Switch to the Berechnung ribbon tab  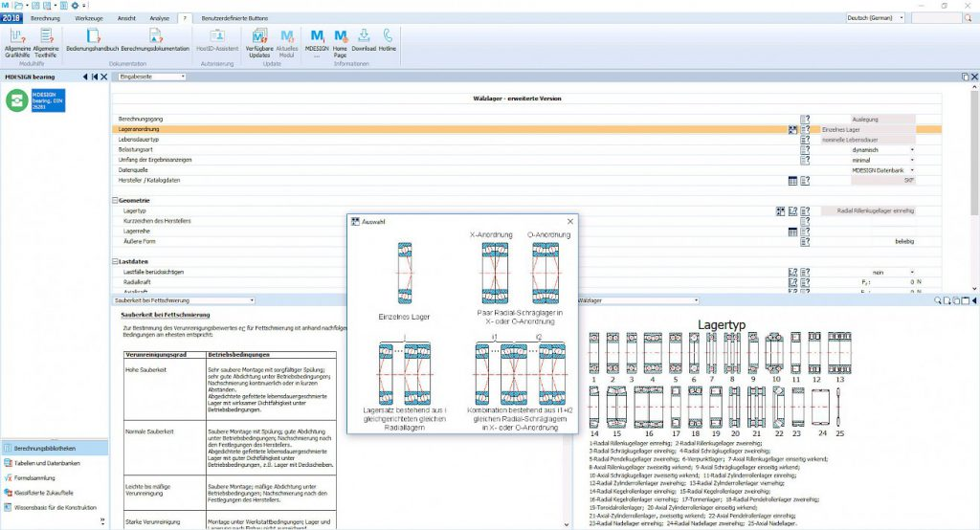(45, 17)
